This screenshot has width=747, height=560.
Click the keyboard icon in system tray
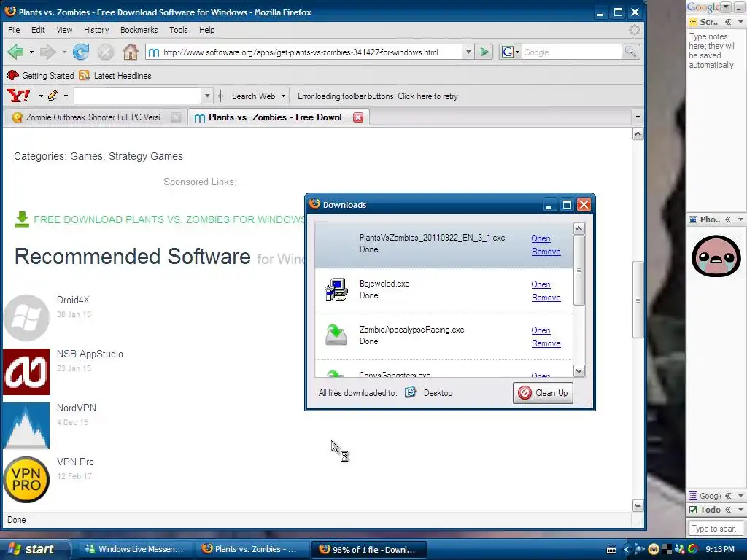click(611, 550)
